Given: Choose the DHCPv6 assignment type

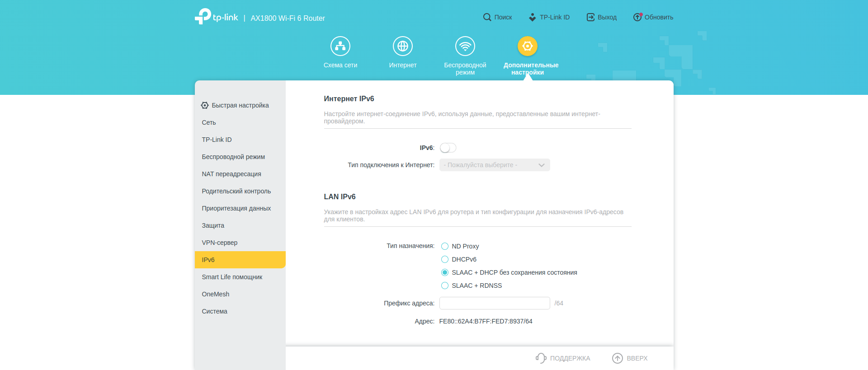Looking at the screenshot, I should [x=445, y=259].
